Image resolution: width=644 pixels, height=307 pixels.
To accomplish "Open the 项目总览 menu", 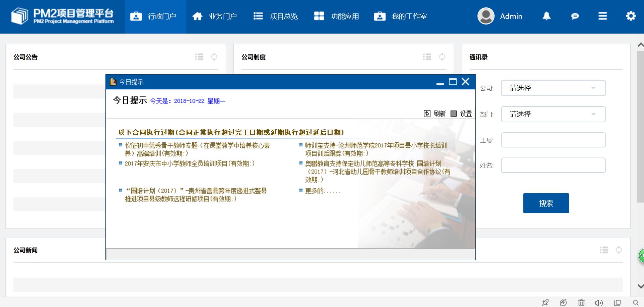I will click(276, 16).
